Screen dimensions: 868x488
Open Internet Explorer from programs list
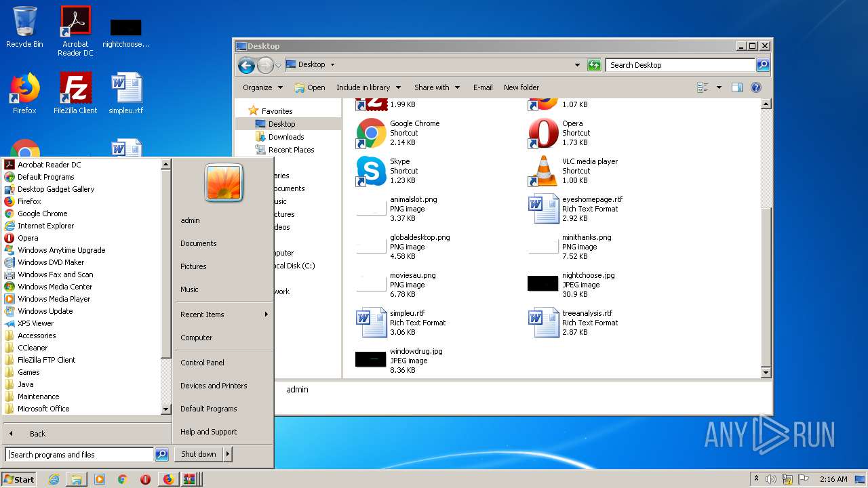[x=45, y=226]
